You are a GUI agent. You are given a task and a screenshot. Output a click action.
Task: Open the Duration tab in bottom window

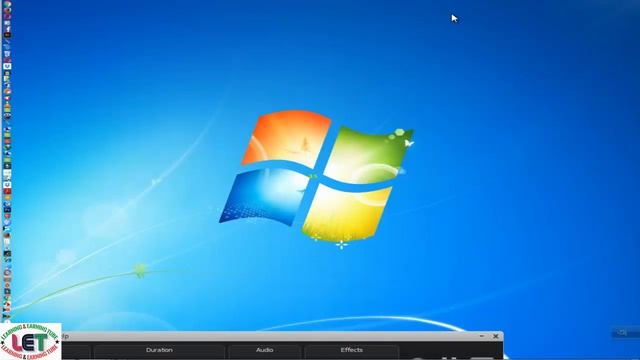[159, 350]
